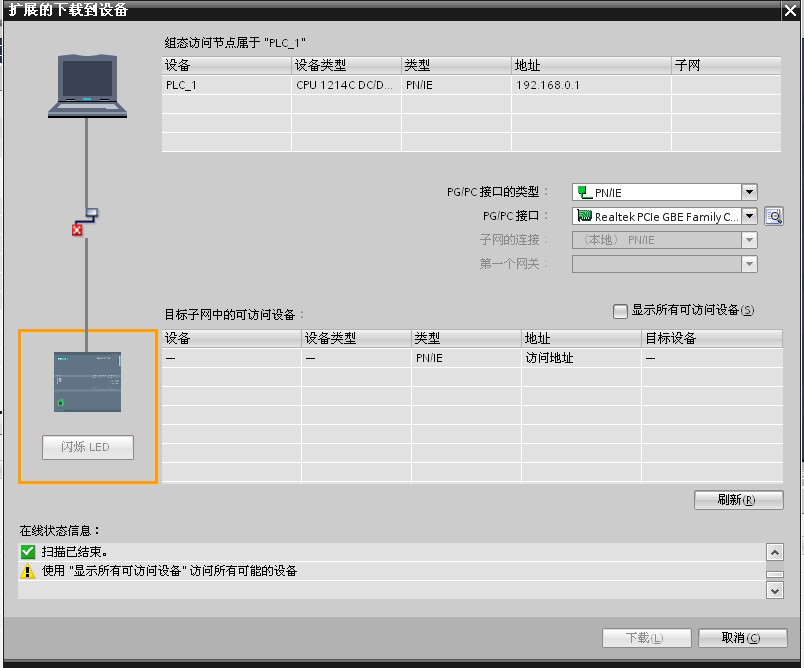Screen dimensions: 804x668
Task: Close the extended download dialog
Action: (x=791, y=10)
